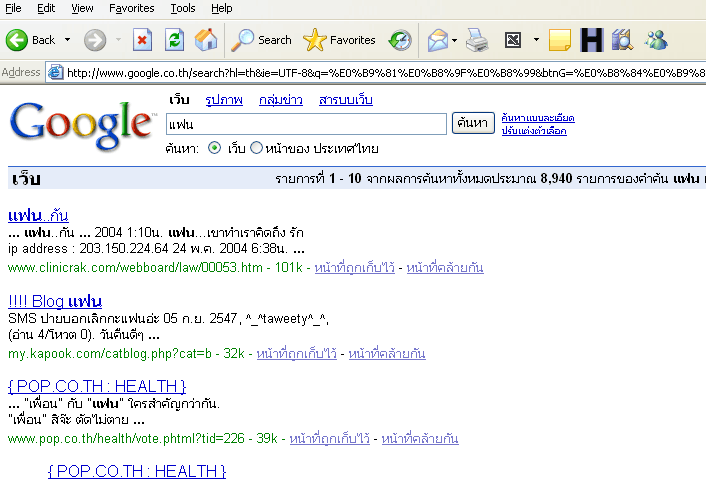Switch to the สารบบเว็บ directory tab

[x=346, y=99]
